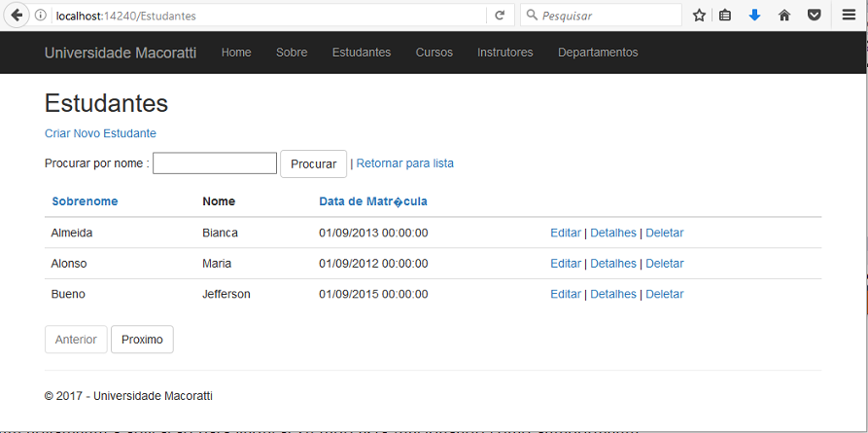Select the Bianca name cell
The height and width of the screenshot is (433, 868).
coord(221,233)
